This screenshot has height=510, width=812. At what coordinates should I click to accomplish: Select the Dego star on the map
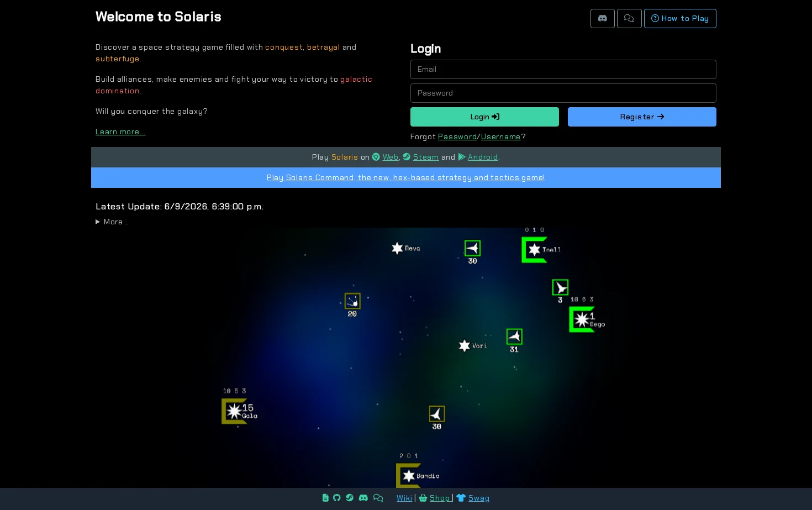click(x=582, y=319)
